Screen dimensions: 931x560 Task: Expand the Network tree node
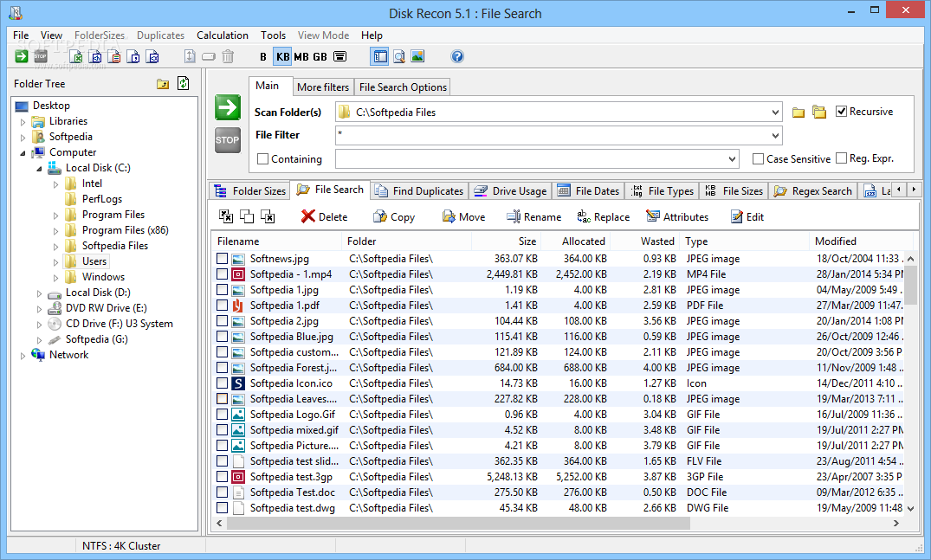pos(23,356)
